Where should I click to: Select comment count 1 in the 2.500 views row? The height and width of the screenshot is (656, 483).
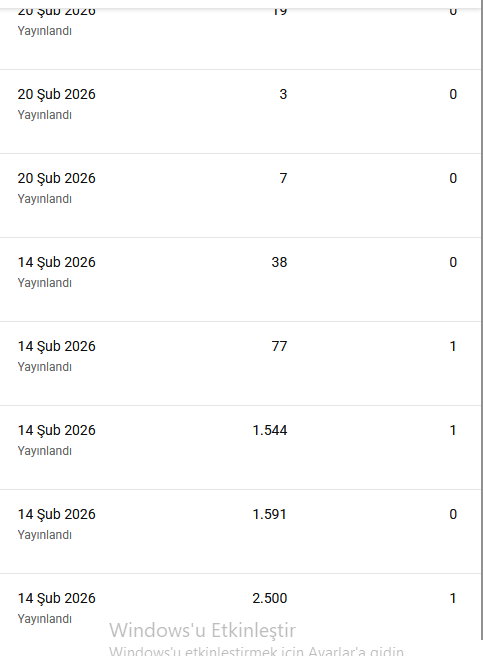[453, 598]
